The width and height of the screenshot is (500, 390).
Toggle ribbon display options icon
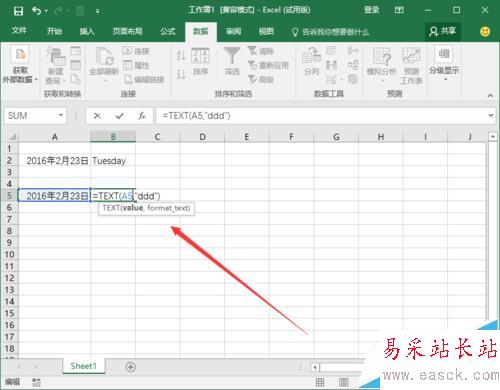399,10
